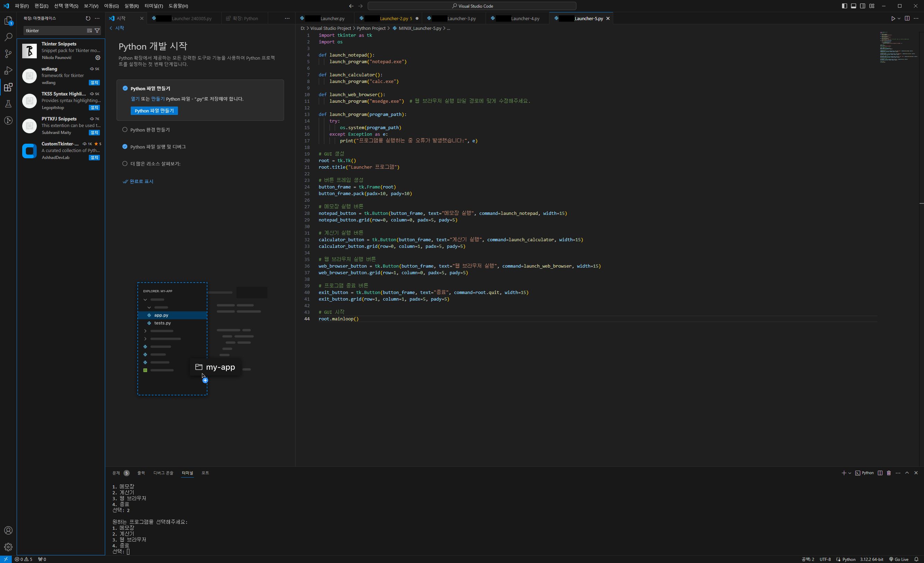Click the Visual Studio Code command center
Screen dimensions: 924x563
pos(472,6)
